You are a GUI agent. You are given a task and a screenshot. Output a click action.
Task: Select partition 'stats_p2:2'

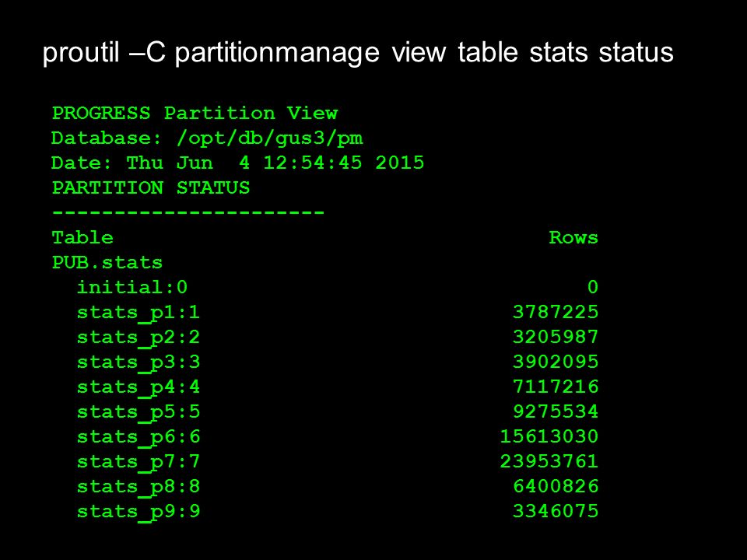[x=139, y=338]
